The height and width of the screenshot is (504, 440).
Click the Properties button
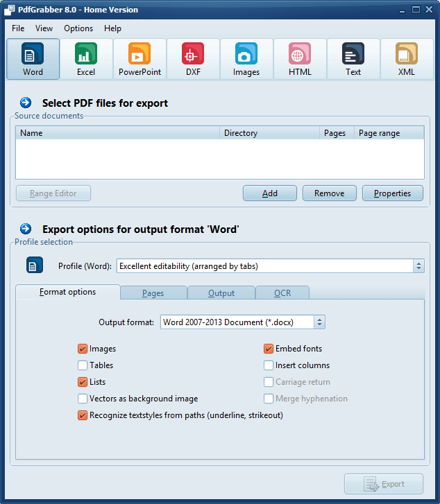pyautogui.click(x=392, y=193)
